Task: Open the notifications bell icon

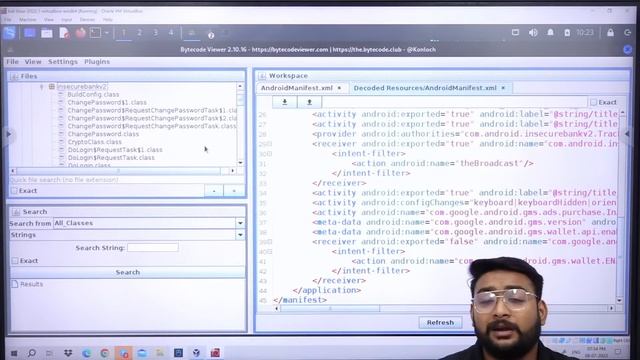Action: tap(550, 33)
